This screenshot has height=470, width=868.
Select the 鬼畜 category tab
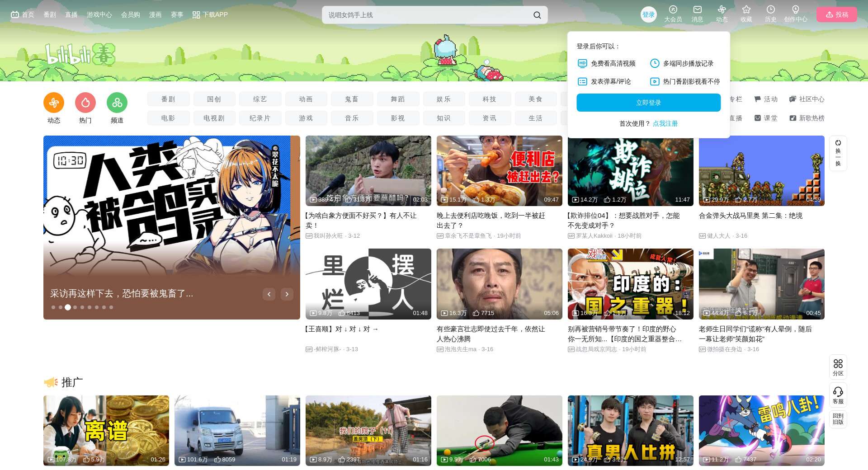352,99
